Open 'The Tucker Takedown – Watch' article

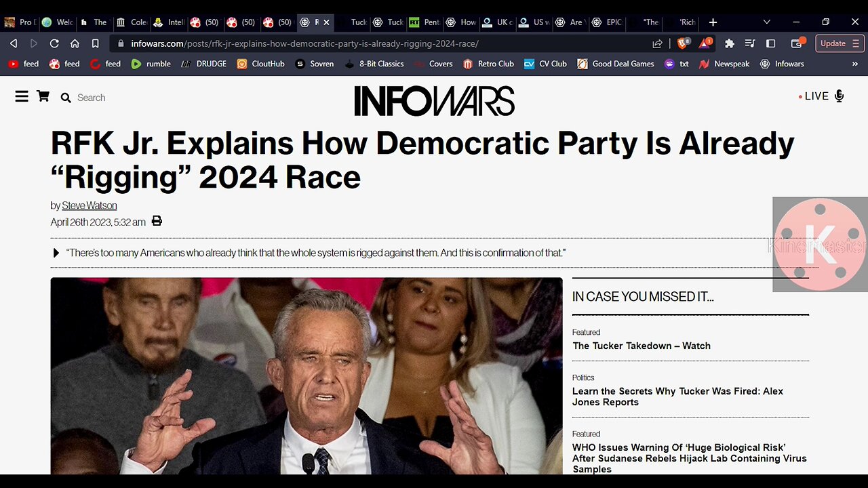click(x=642, y=346)
